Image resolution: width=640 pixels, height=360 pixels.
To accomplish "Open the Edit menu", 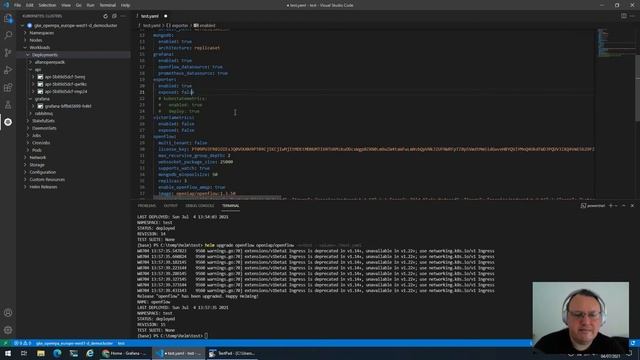I will pos(30,5).
